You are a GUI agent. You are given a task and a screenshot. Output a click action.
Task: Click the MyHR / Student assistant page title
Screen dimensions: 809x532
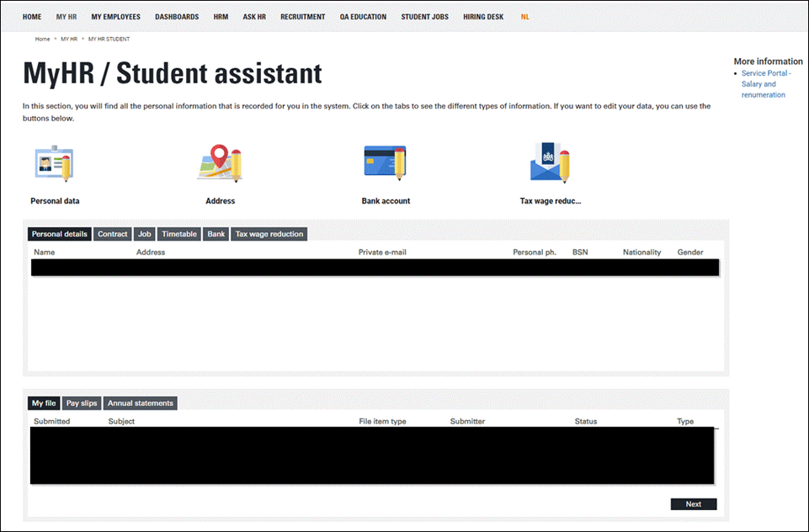click(173, 73)
